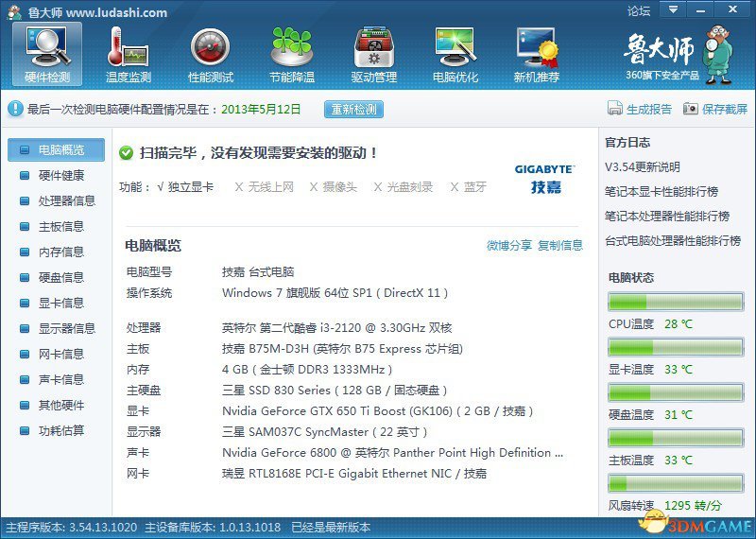Image resolution: width=756 pixels, height=539 pixels.
Task: Click 生成报告 generate report link
Action: pos(649,109)
